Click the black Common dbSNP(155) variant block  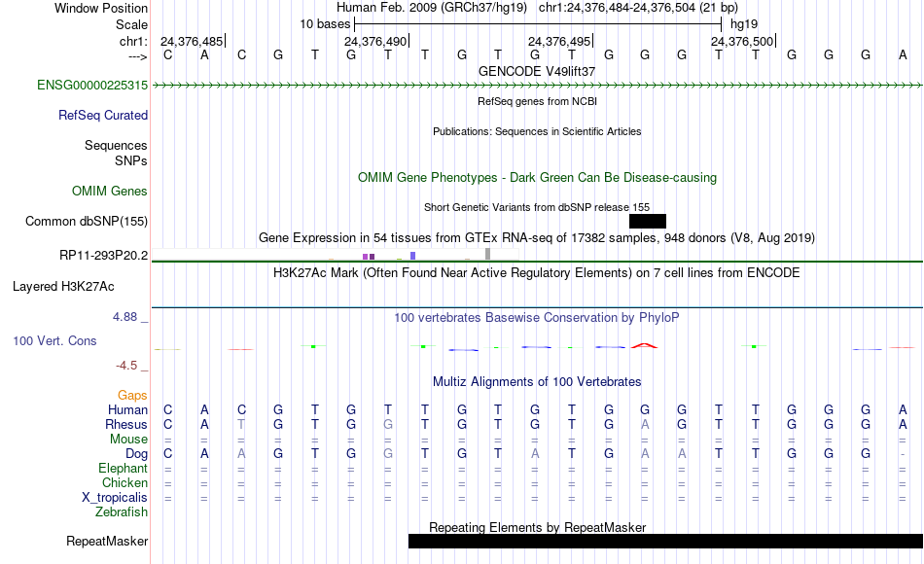point(648,221)
